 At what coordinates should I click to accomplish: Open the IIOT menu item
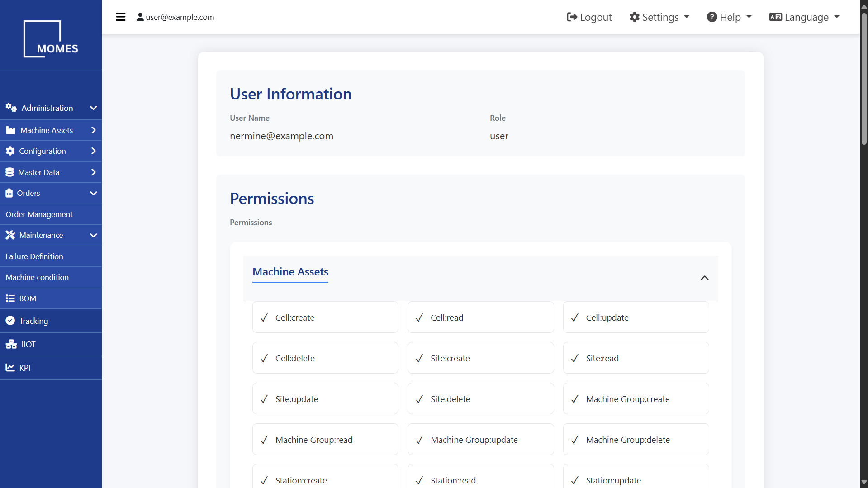pyautogui.click(x=51, y=345)
